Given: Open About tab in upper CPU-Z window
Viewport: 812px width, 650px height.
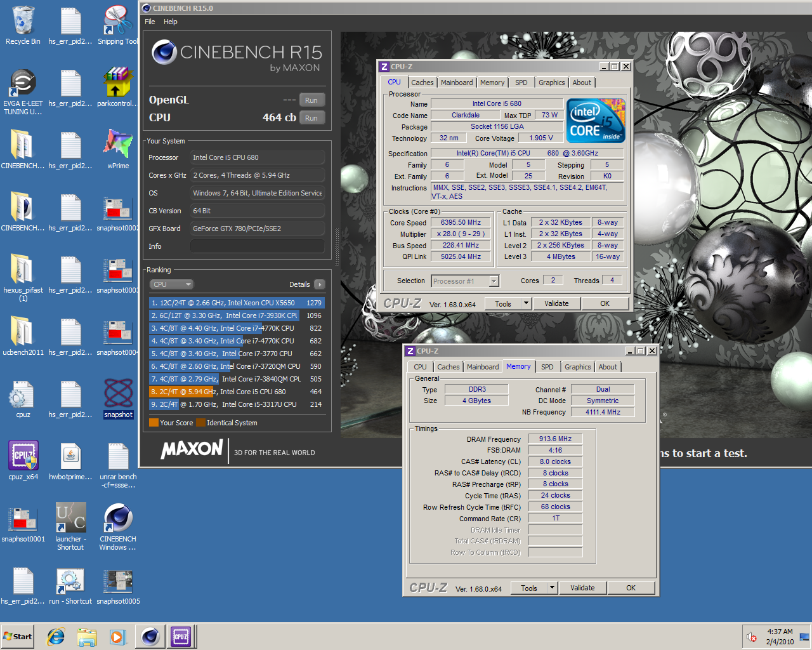Looking at the screenshot, I should (582, 83).
